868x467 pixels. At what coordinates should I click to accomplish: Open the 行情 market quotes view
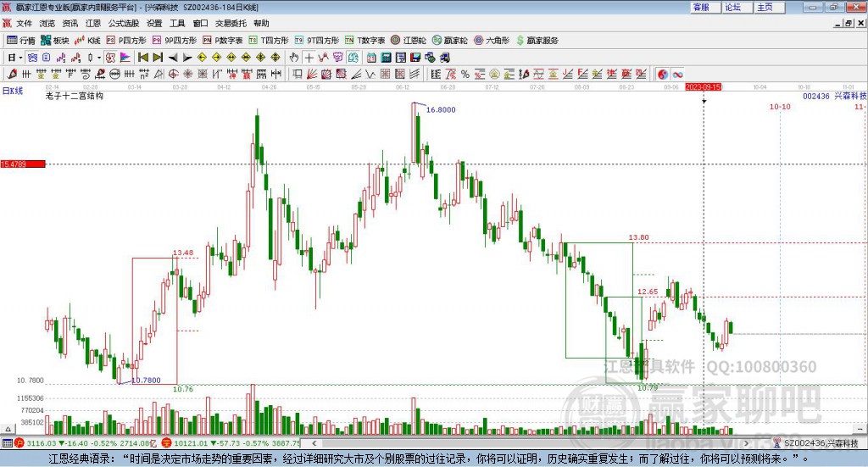click(x=21, y=41)
